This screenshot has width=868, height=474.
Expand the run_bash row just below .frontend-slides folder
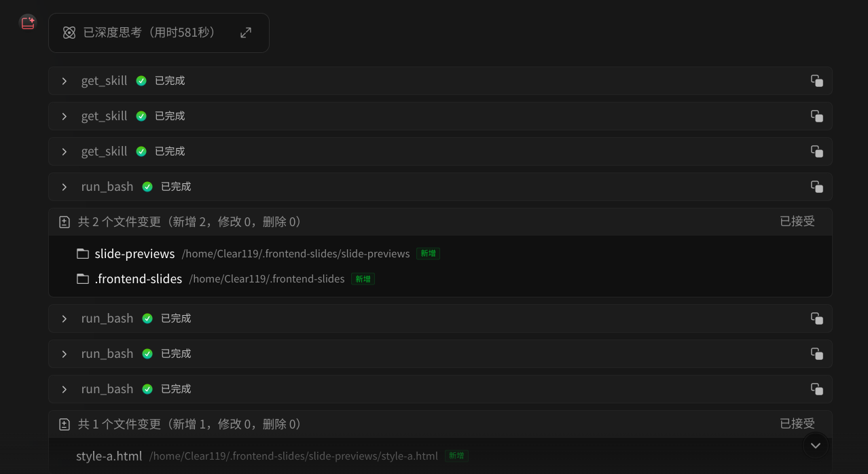(x=65, y=318)
